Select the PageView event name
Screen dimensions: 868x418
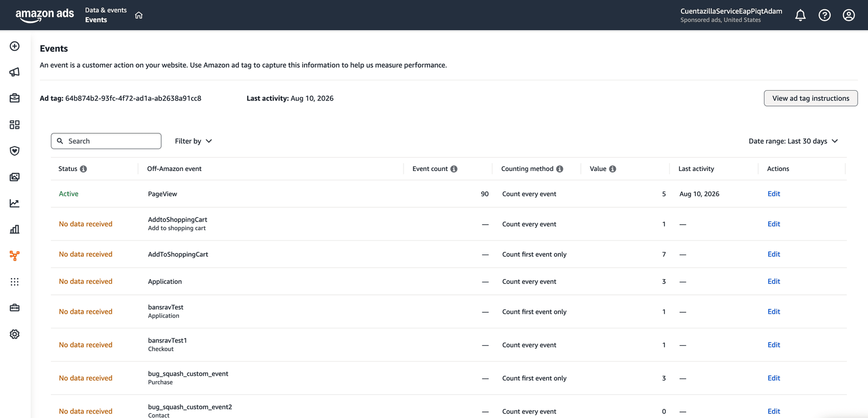pos(163,194)
